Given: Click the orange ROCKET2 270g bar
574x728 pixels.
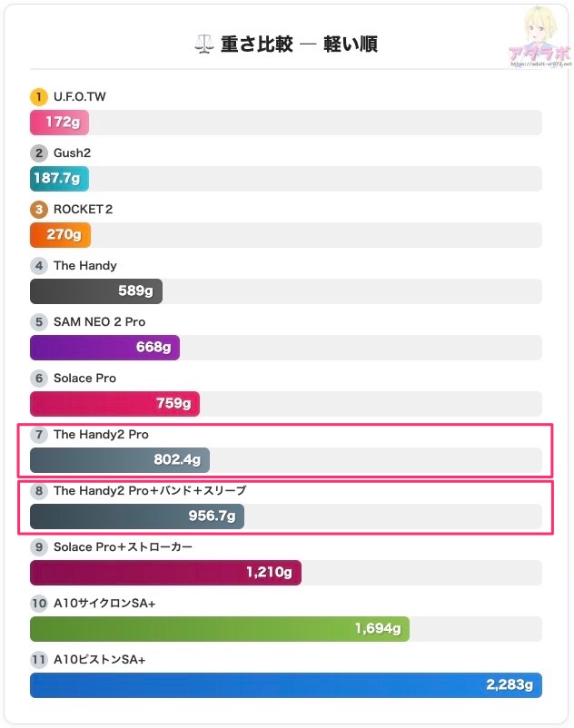Looking at the screenshot, I should 60,235.
